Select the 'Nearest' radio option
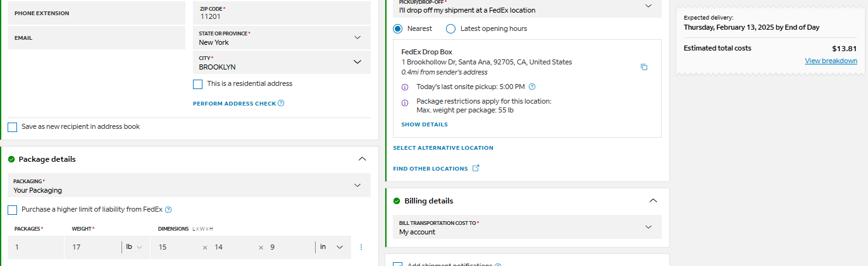The height and width of the screenshot is (266, 868). (397, 28)
